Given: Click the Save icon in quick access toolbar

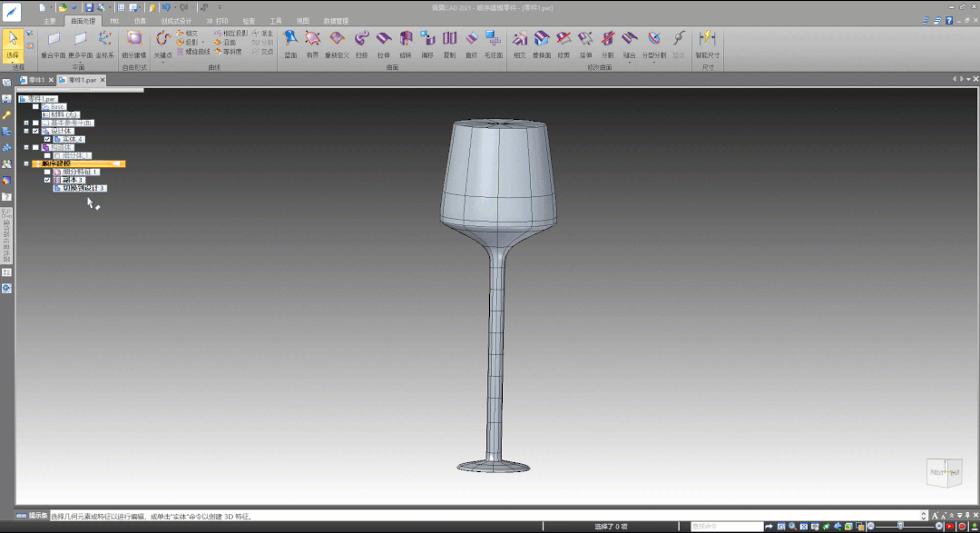Looking at the screenshot, I should pos(89,7).
